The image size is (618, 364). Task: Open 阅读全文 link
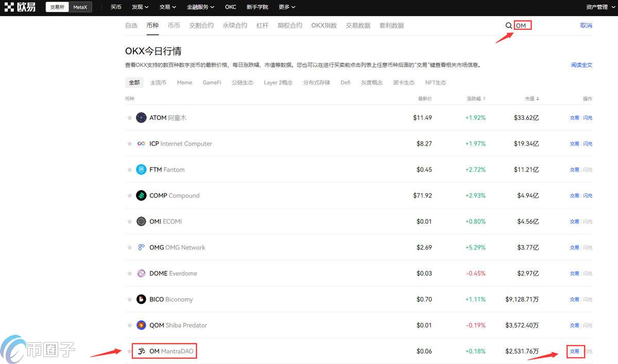[x=582, y=65]
